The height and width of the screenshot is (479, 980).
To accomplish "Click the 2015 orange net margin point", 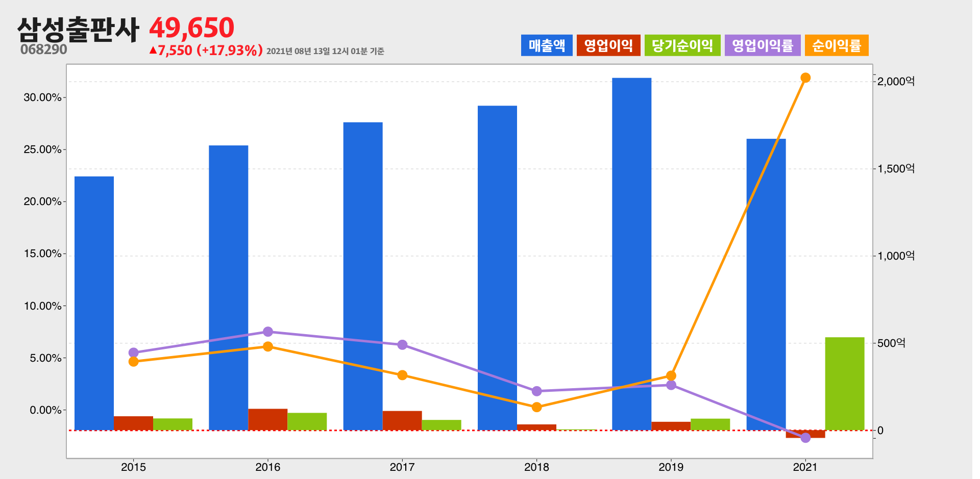I will coord(134,362).
